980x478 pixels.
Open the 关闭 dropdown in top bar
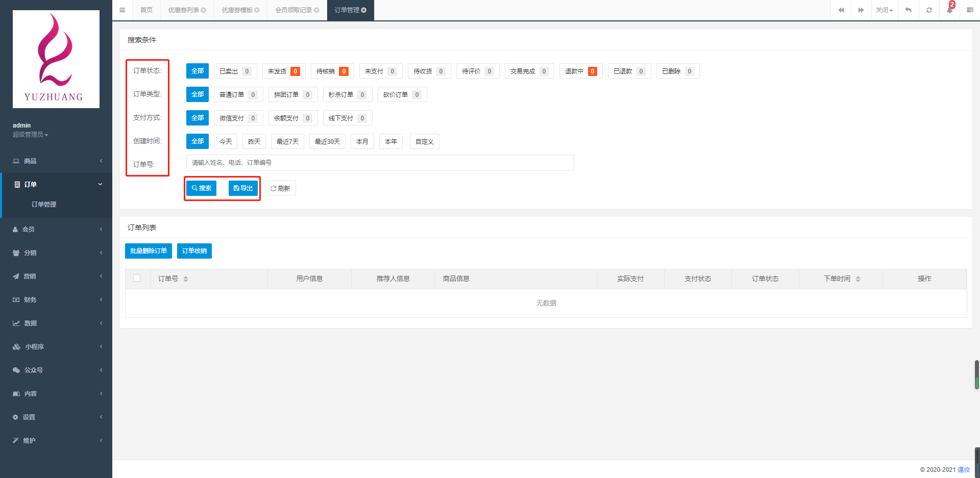click(x=884, y=10)
